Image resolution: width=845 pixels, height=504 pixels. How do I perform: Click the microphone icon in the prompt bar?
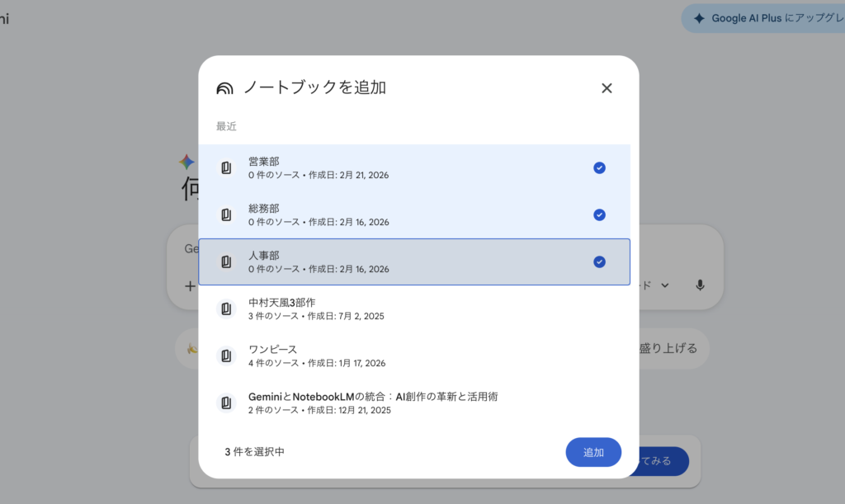pos(700,285)
